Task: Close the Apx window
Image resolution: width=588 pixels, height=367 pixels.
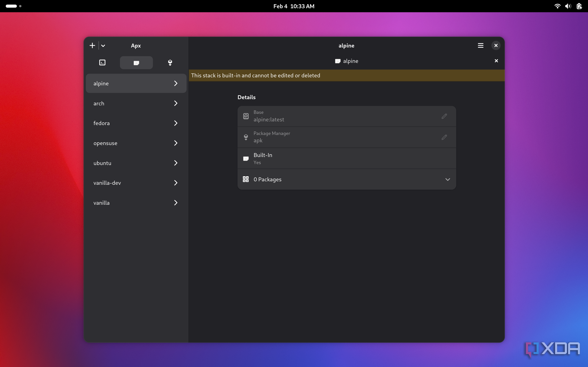Action: tap(496, 46)
